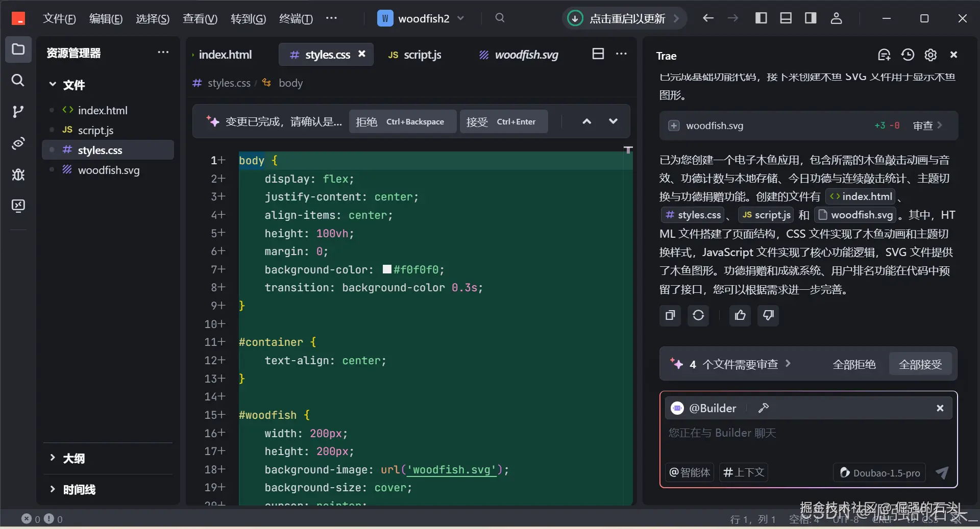This screenshot has height=529, width=980.
Task: Open the Doubao-1.5-pro model selector
Action: [880, 473]
